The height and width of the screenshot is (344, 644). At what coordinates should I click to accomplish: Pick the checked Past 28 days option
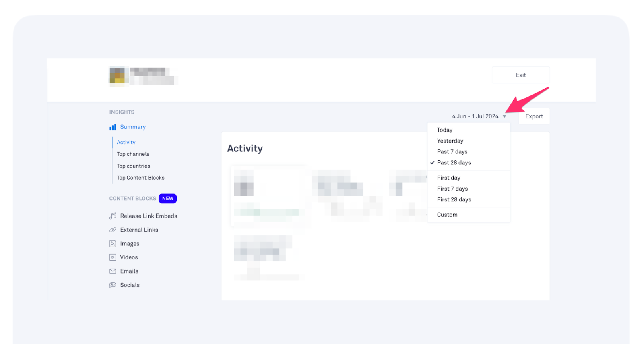(454, 162)
